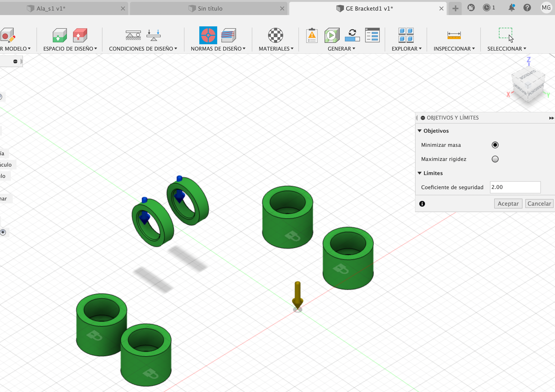The height and width of the screenshot is (392, 555).
Task: Click the dialog expand double-arrow icon
Action: [x=551, y=118]
